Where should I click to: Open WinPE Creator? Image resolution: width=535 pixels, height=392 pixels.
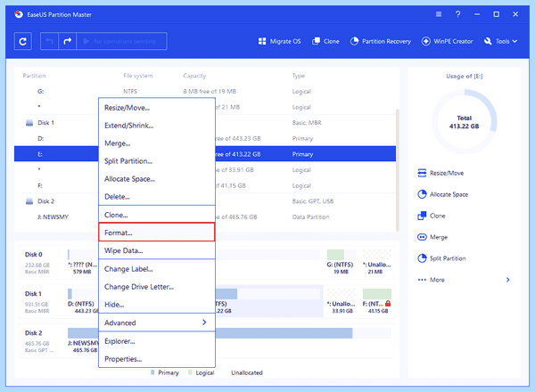coord(447,41)
